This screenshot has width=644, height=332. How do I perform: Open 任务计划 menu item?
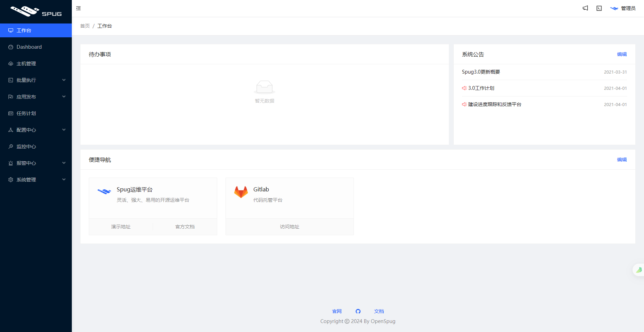(x=36, y=113)
